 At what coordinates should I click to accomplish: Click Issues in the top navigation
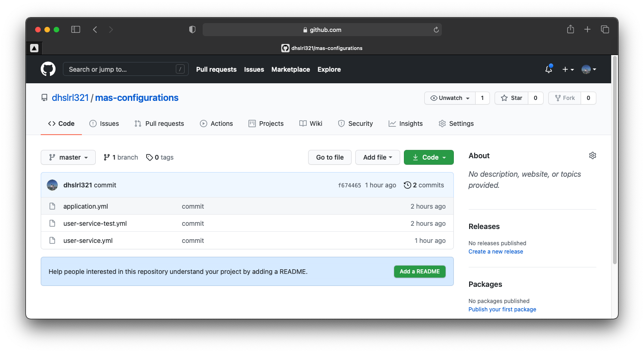coord(254,69)
